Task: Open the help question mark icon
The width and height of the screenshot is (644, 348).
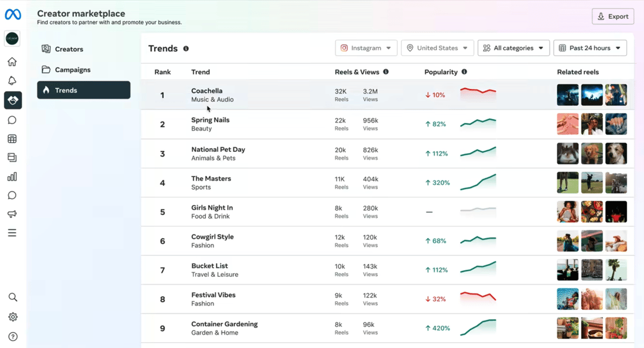Action: coord(13,336)
